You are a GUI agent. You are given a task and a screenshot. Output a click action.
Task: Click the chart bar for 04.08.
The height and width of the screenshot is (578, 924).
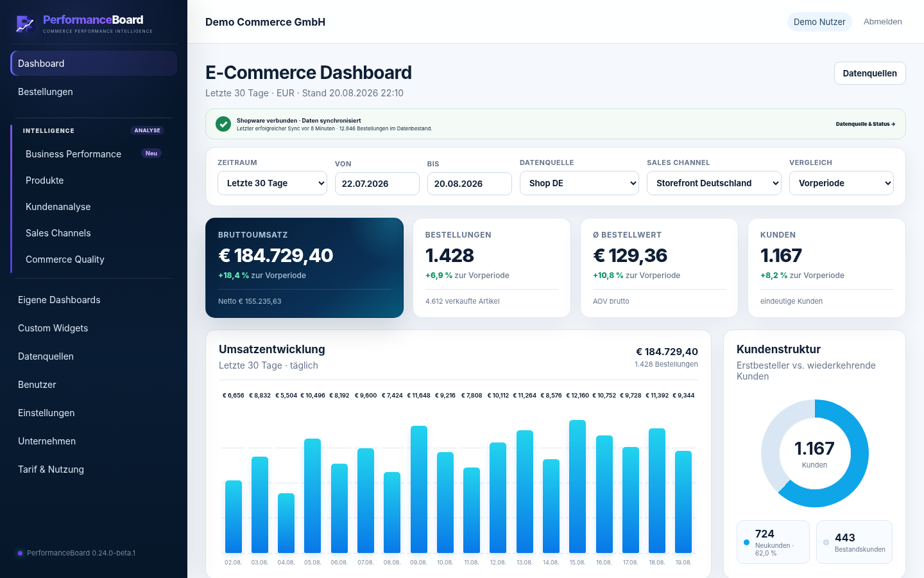coord(286,523)
